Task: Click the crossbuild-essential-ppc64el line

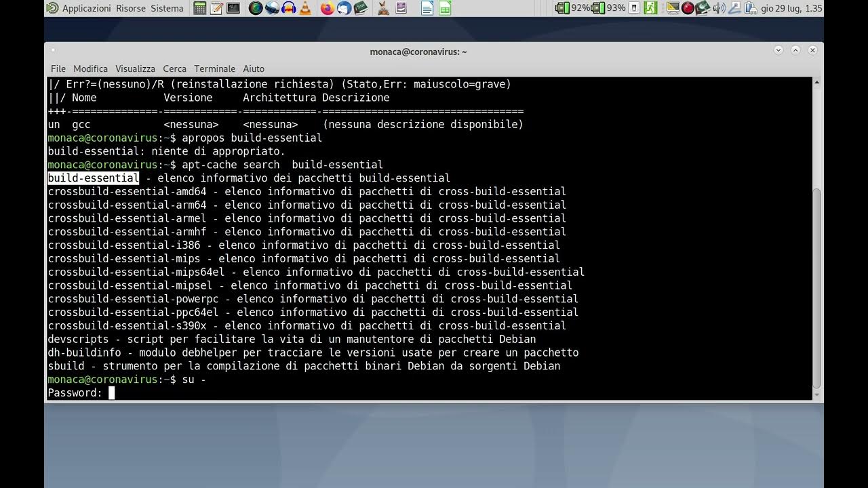Action: click(x=313, y=312)
